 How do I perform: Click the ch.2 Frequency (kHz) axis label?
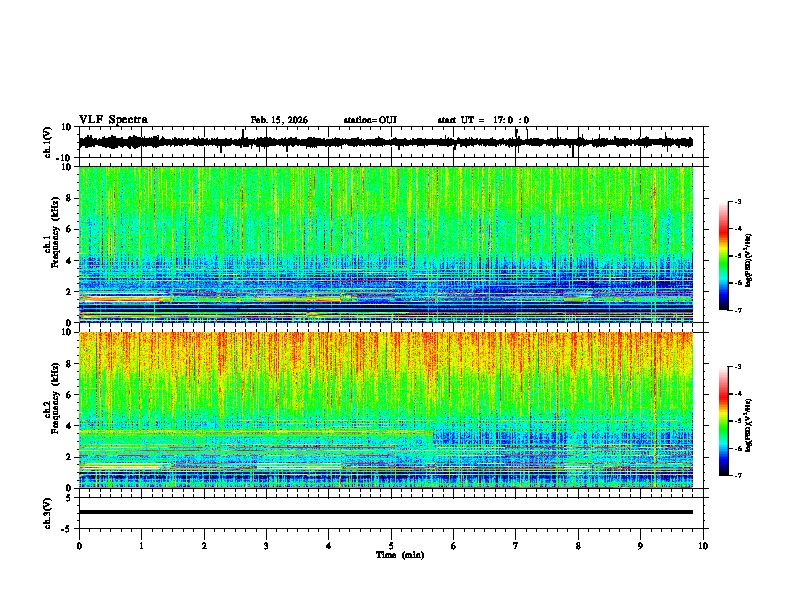point(55,398)
